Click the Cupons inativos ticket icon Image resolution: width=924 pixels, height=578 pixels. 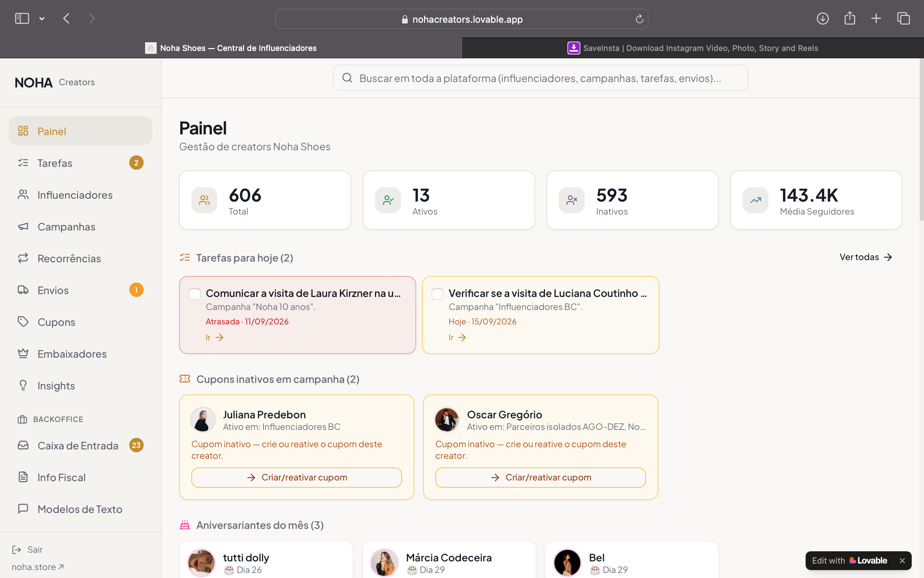point(185,379)
